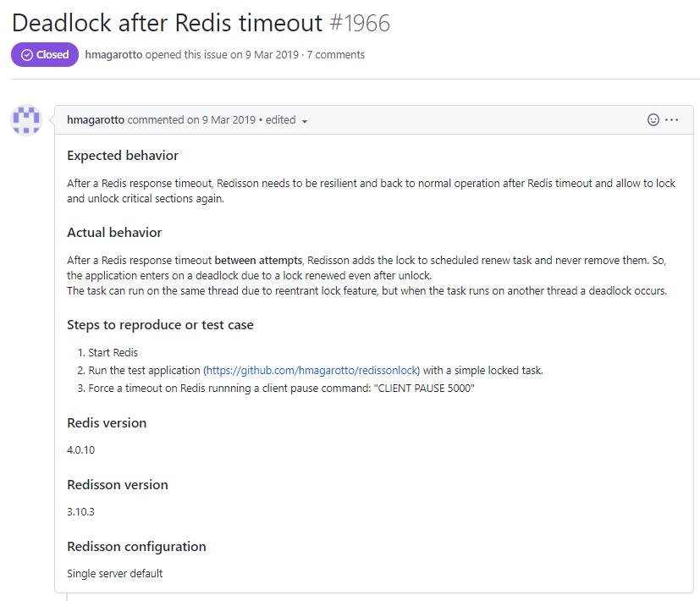Click the 7 comments count
700x601 pixels.
pos(336,54)
